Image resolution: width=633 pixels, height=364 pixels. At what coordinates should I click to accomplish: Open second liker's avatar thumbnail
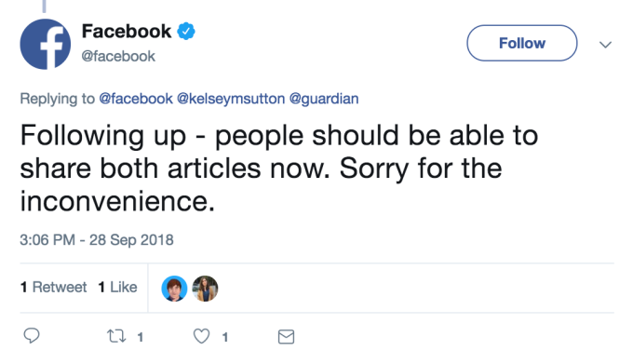pos(205,289)
